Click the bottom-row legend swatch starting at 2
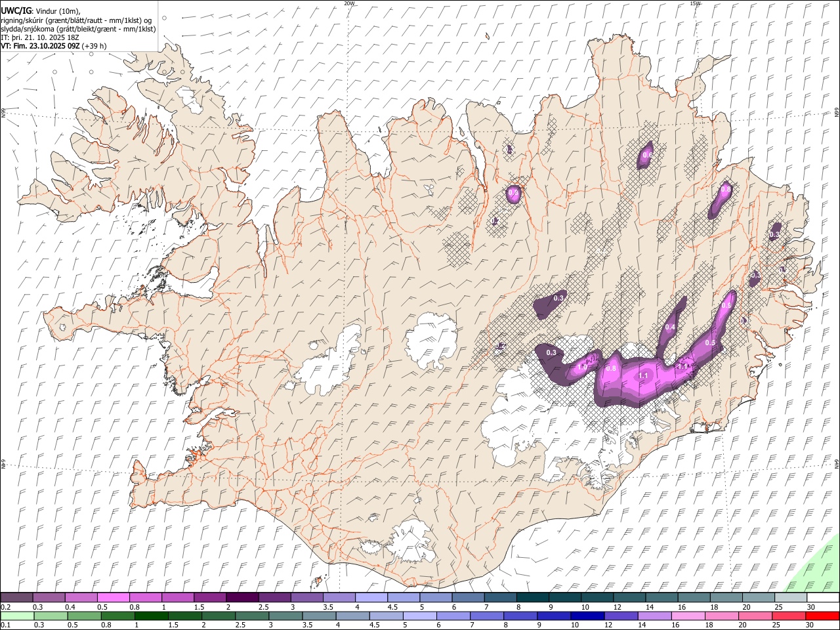 tap(219, 616)
